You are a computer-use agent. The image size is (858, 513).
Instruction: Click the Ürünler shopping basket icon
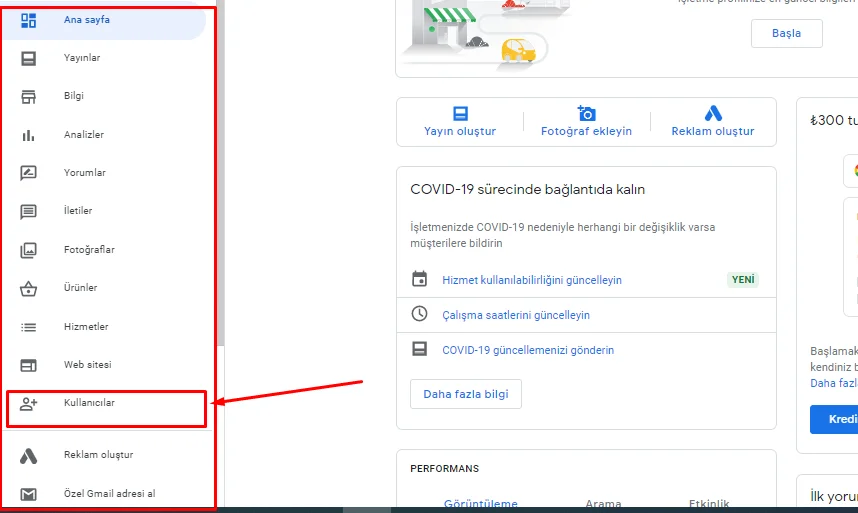pyautogui.click(x=29, y=288)
